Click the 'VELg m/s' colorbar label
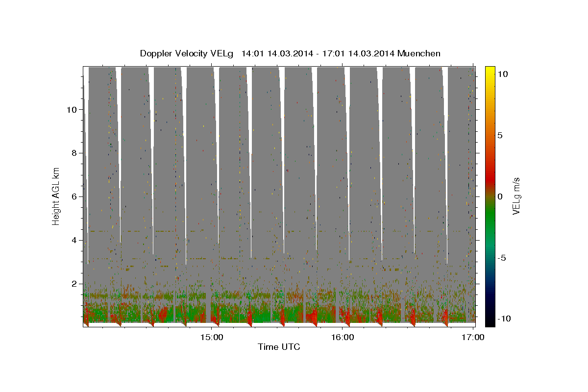Viewport: 588px width, 392px height. (x=516, y=196)
